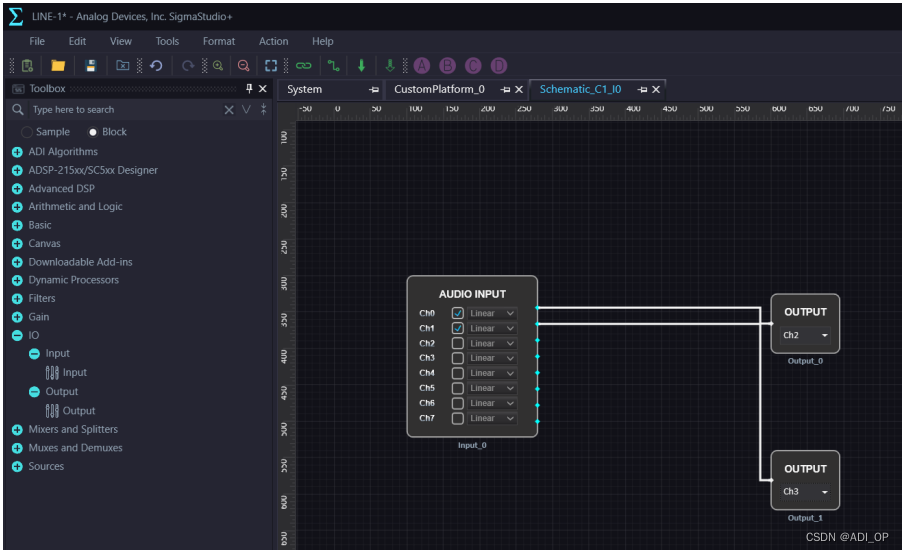
Task: Pin the Schematic_C1_I0 tab
Action: [x=642, y=89]
